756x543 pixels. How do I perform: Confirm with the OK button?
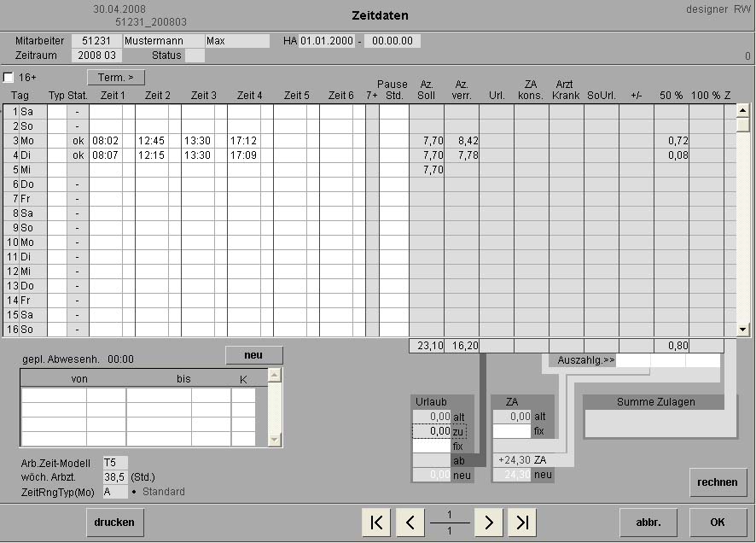click(718, 523)
